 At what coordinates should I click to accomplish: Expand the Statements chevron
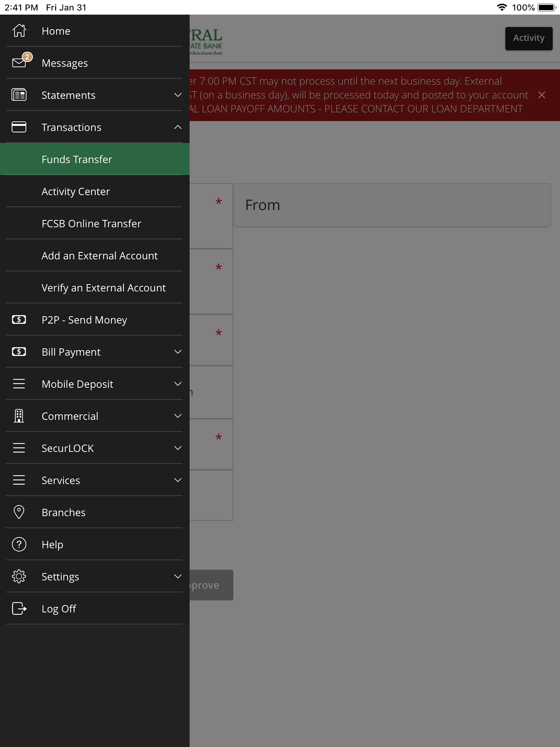[178, 95]
